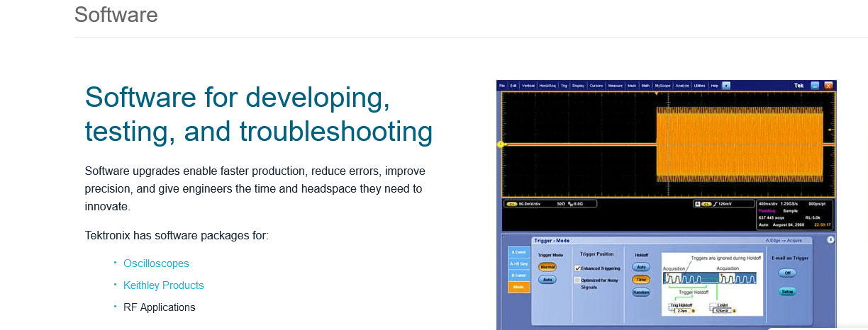This screenshot has width=868, height=330.
Task: Enable Optimized for Noisy Signals checkbox
Action: click(577, 280)
